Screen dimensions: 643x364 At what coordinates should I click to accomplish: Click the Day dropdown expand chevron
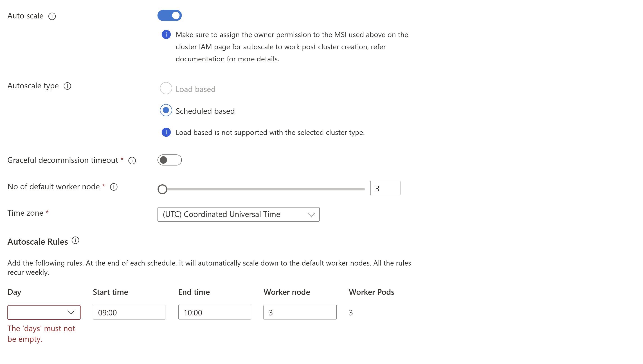point(70,312)
